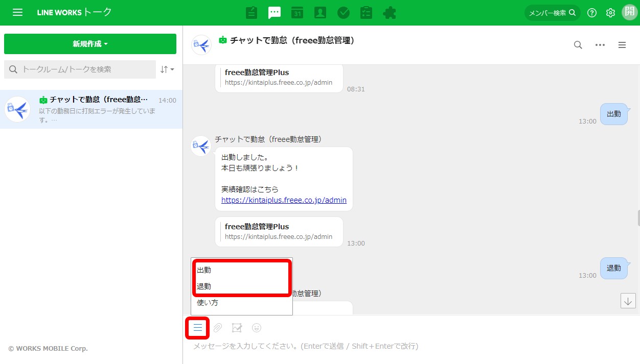The width and height of the screenshot is (640, 364).
Task: Open the Calendar icon in top bar
Action: coord(298,13)
